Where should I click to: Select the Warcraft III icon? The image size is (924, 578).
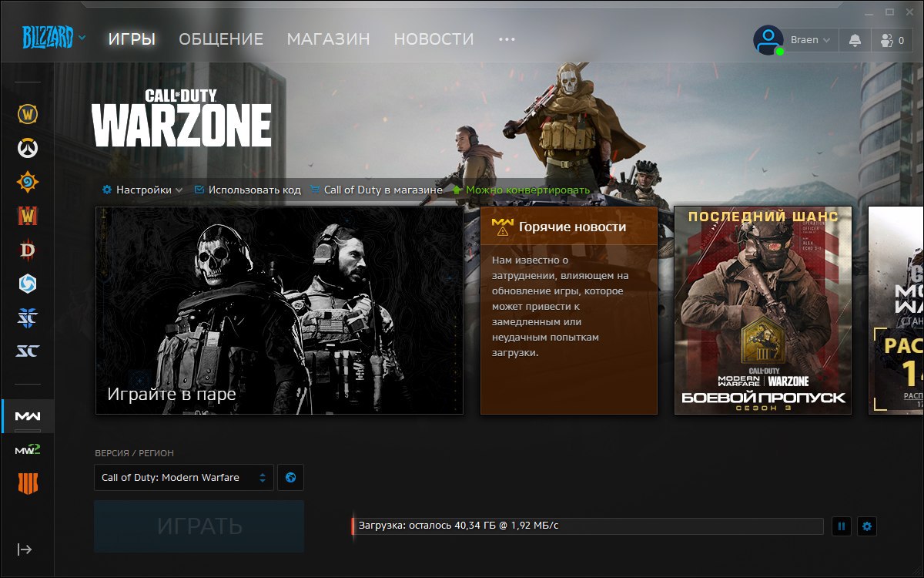[28, 216]
